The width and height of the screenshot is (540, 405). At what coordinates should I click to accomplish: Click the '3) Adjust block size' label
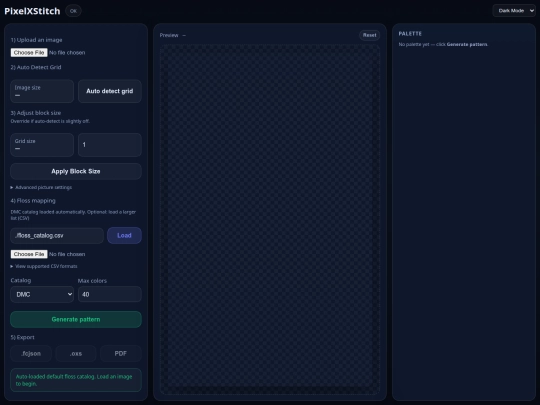click(36, 113)
